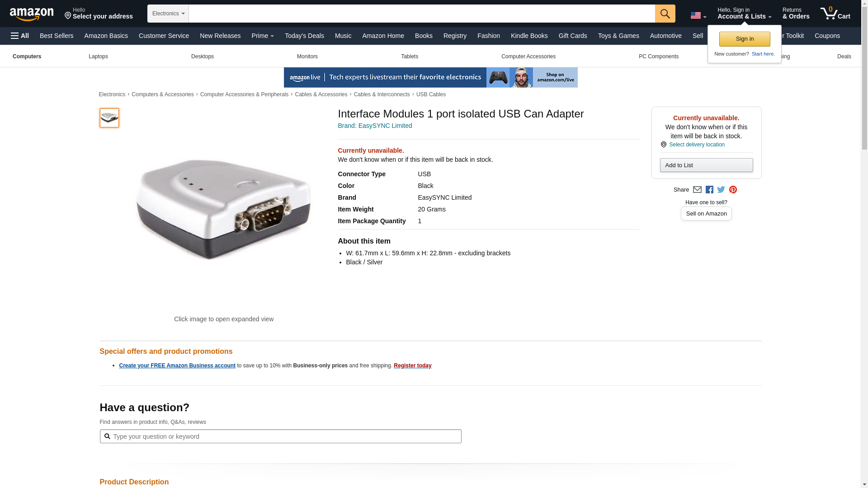This screenshot has width=868, height=488.
Task: Click Select delivery location link
Action: pos(696,145)
